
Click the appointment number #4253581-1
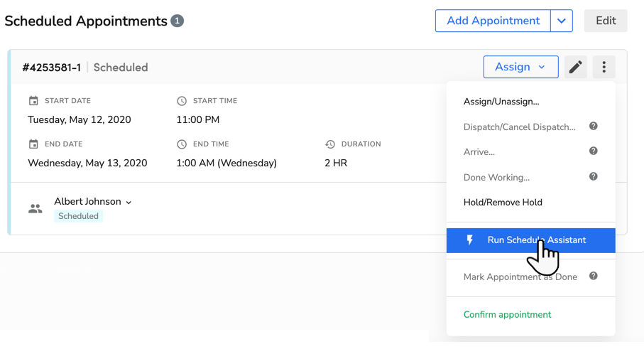pos(51,68)
